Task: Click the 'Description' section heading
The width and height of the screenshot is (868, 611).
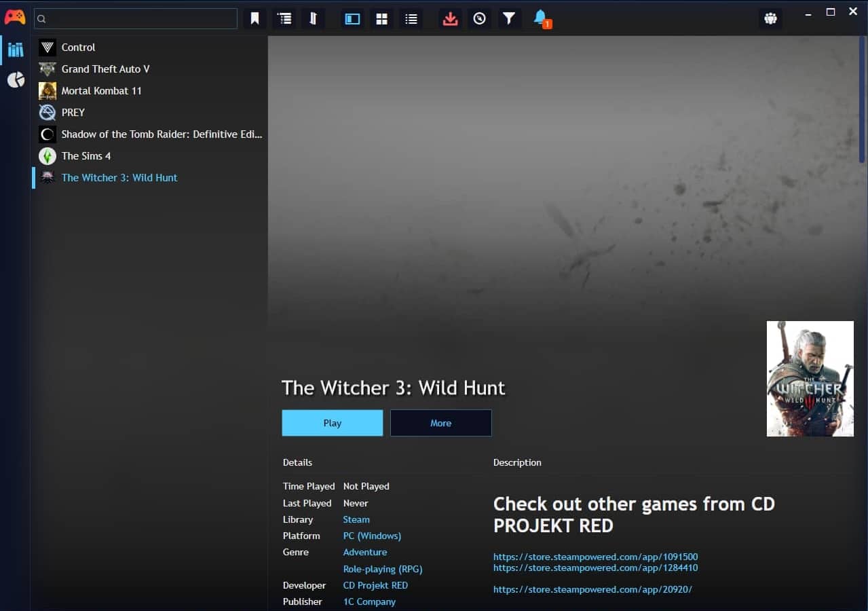Action: tap(517, 462)
